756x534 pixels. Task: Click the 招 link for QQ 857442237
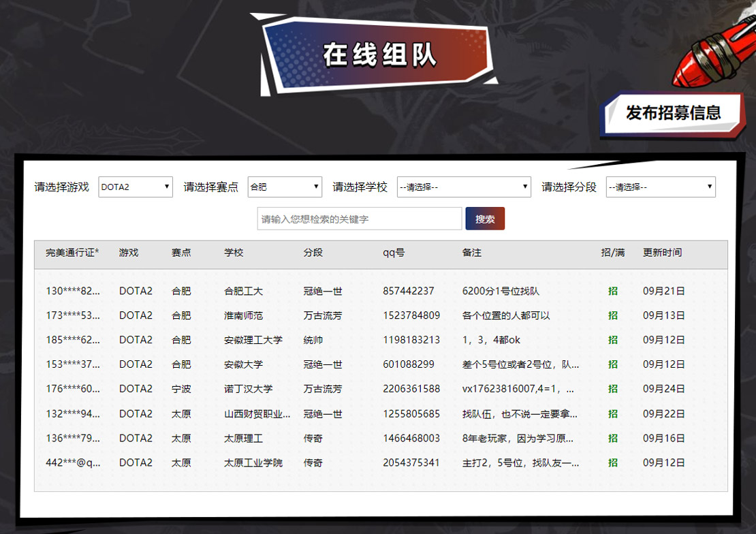pyautogui.click(x=612, y=291)
